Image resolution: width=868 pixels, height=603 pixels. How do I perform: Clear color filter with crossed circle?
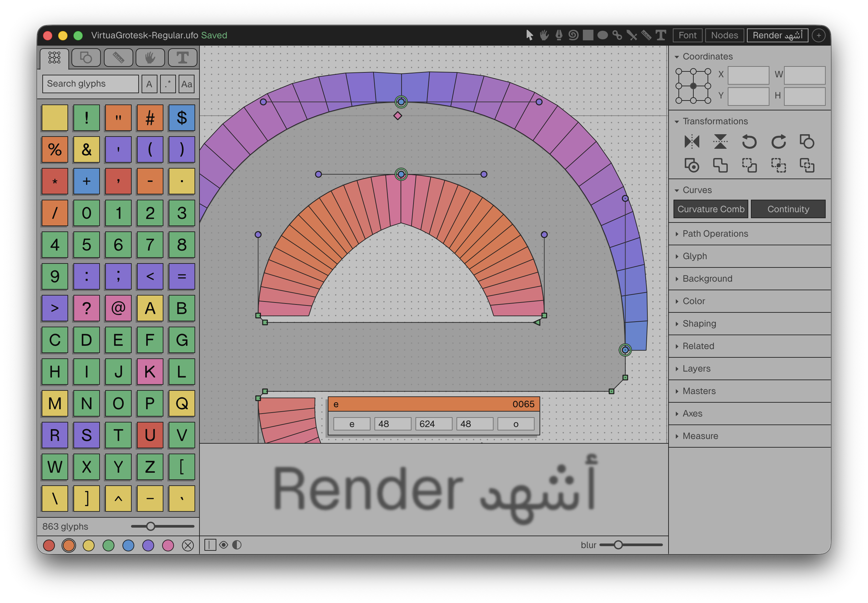(x=188, y=545)
